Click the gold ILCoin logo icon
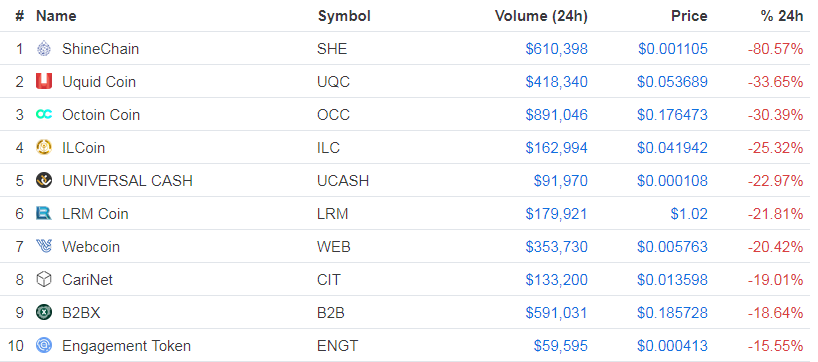818x362 pixels. point(44,148)
